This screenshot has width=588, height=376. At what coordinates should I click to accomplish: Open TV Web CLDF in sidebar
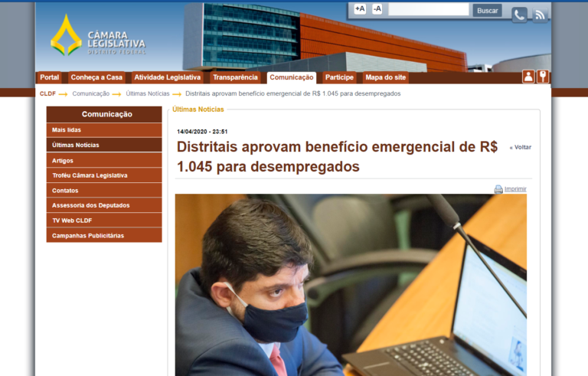pos(104,221)
